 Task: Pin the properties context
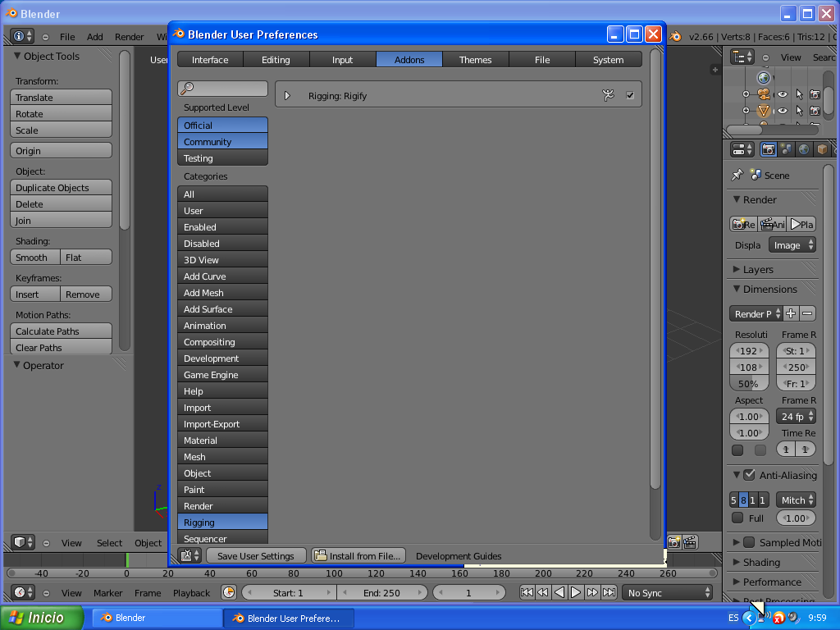pos(737,175)
